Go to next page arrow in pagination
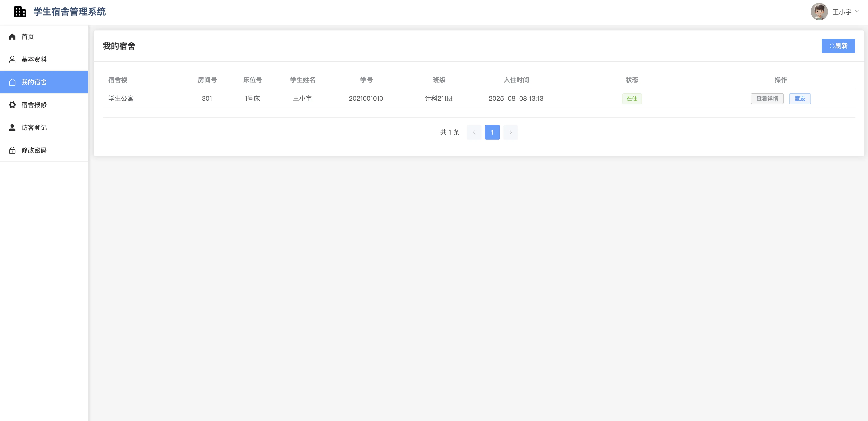Screen dimensions: 868x421 tap(510, 132)
